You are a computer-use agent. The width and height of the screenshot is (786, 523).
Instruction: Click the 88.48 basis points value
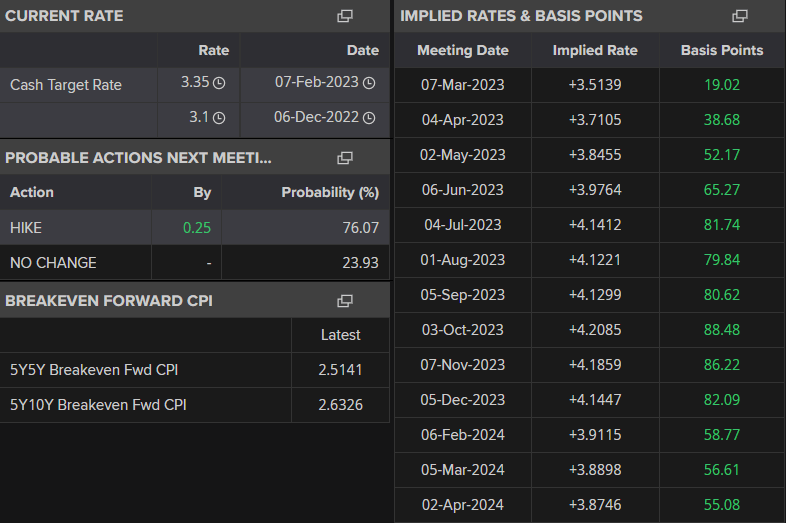pyautogui.click(x=721, y=330)
